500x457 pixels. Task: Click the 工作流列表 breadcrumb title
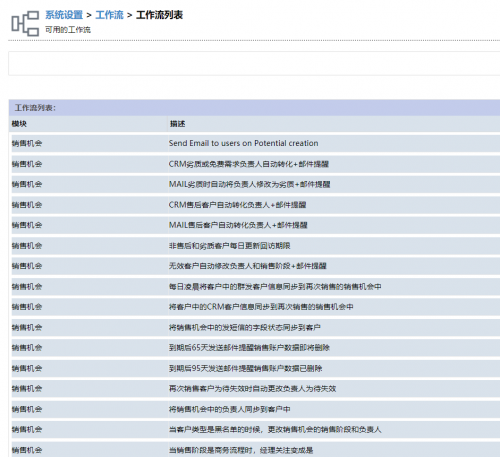[159, 15]
